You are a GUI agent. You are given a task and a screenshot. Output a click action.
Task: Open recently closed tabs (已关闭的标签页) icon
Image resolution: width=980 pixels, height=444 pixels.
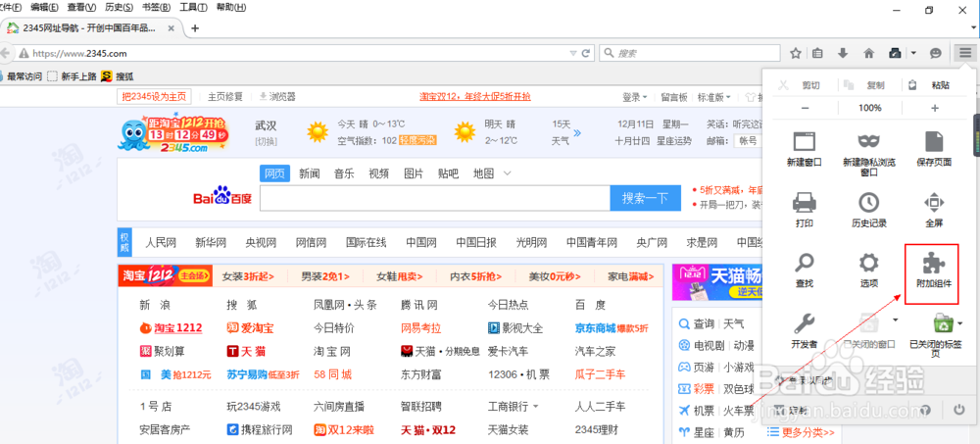pos(942,323)
